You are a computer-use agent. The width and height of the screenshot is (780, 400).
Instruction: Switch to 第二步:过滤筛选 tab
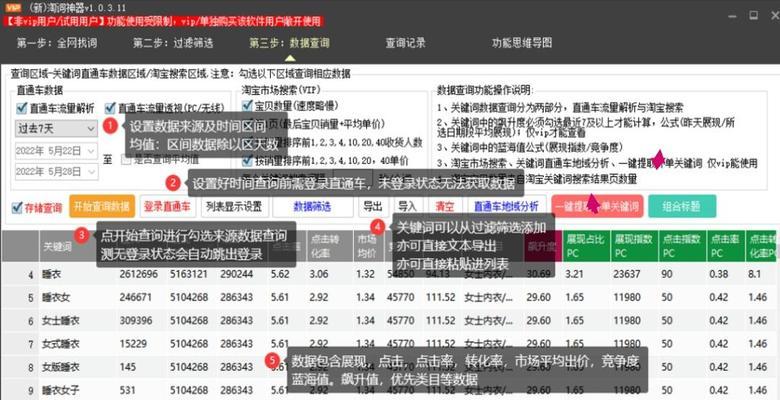click(173, 43)
